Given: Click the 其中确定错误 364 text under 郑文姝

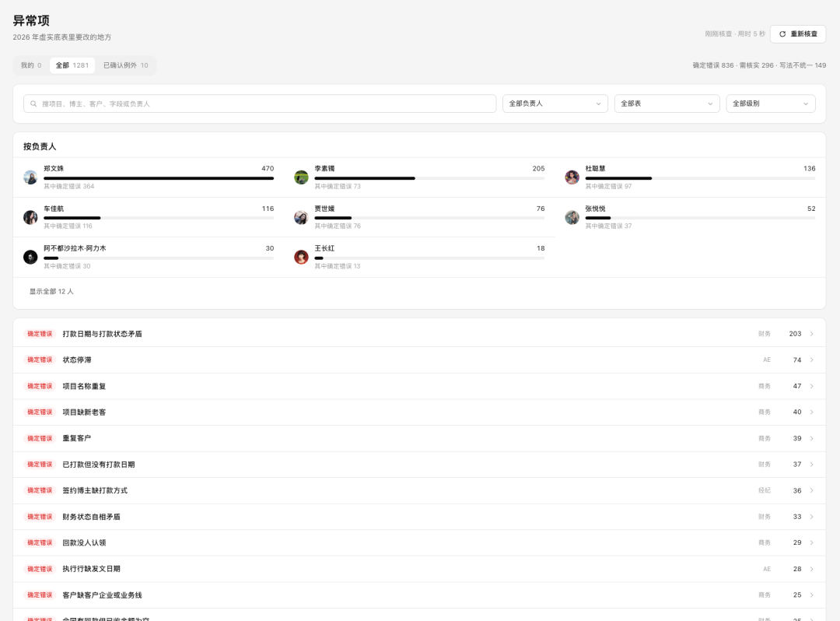Looking at the screenshot, I should 69,187.
